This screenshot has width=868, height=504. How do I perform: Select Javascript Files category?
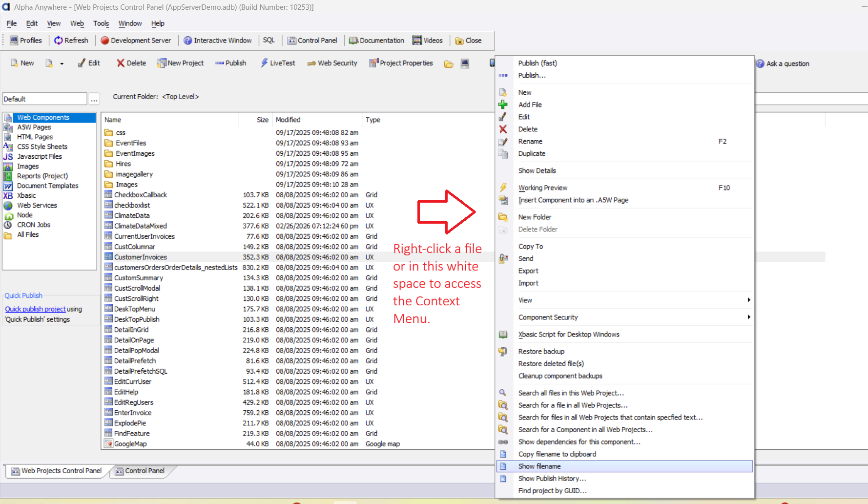pyautogui.click(x=40, y=157)
